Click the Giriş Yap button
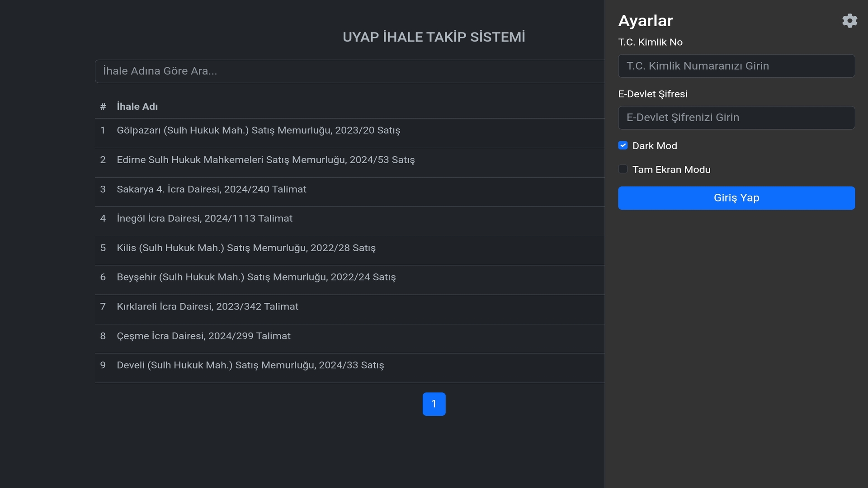The image size is (868, 488). [x=736, y=198]
